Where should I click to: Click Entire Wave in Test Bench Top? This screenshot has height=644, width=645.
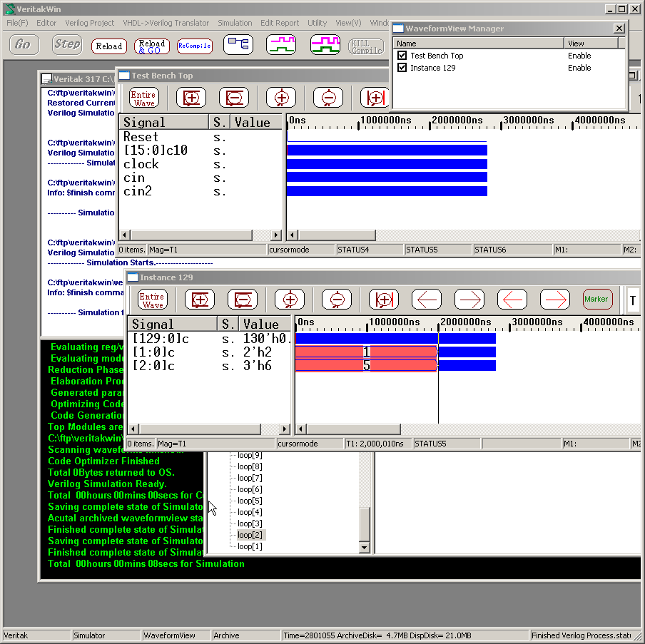click(x=144, y=98)
